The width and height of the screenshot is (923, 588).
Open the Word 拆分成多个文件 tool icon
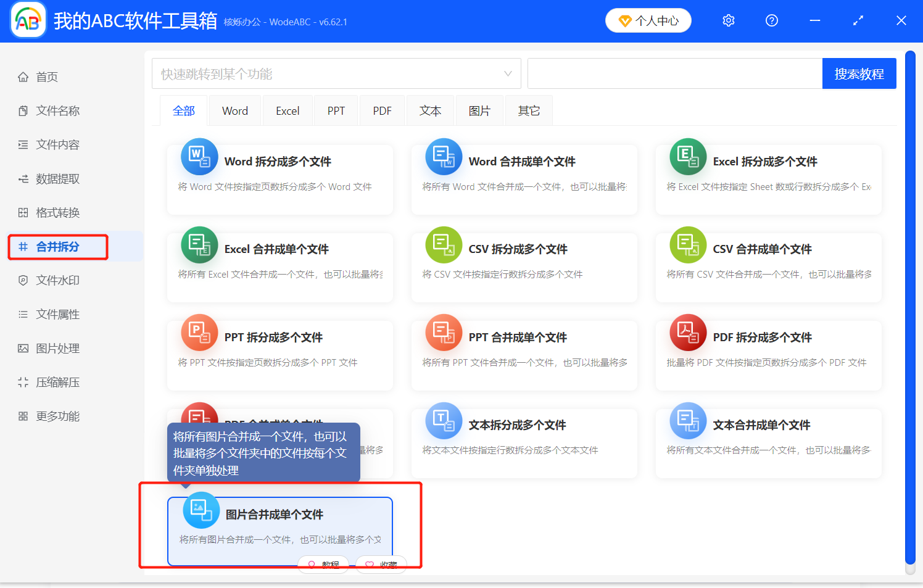199,157
